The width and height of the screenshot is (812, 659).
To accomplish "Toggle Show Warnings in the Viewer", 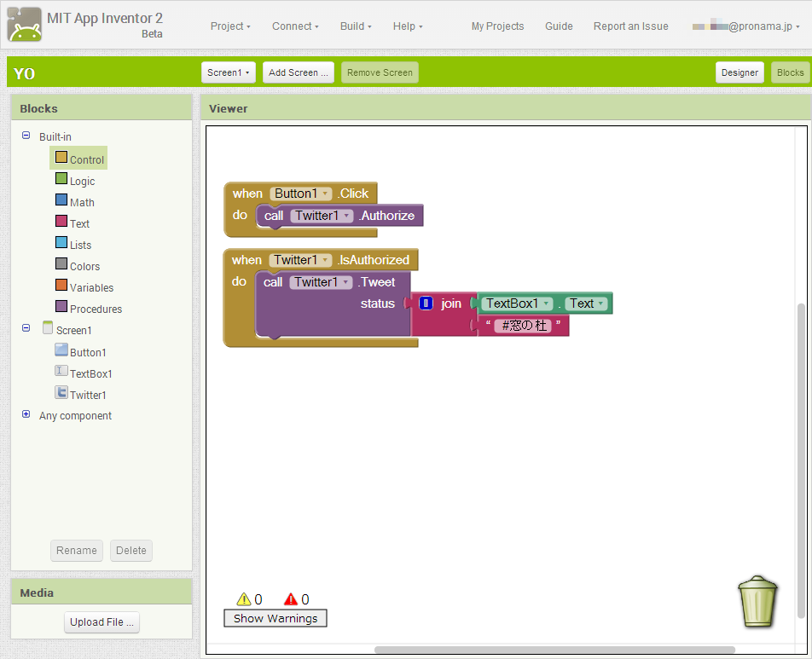I will tap(275, 618).
